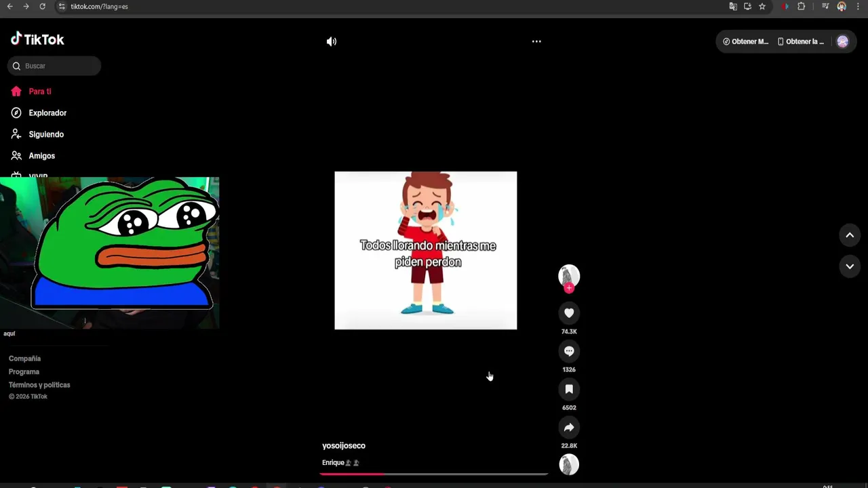Screen dimensions: 868x488
Task: Go to previous video with up chevron
Action: coord(850,235)
